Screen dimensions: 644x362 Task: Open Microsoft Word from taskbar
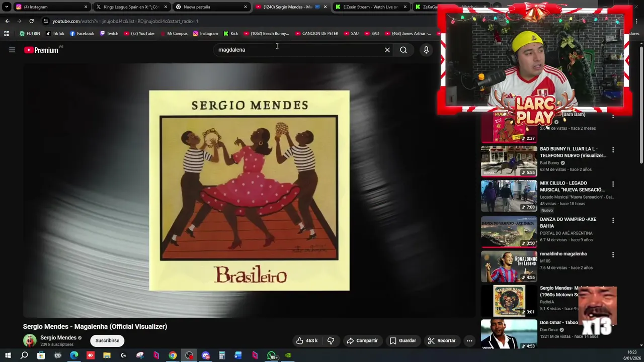pyautogui.click(x=238, y=355)
